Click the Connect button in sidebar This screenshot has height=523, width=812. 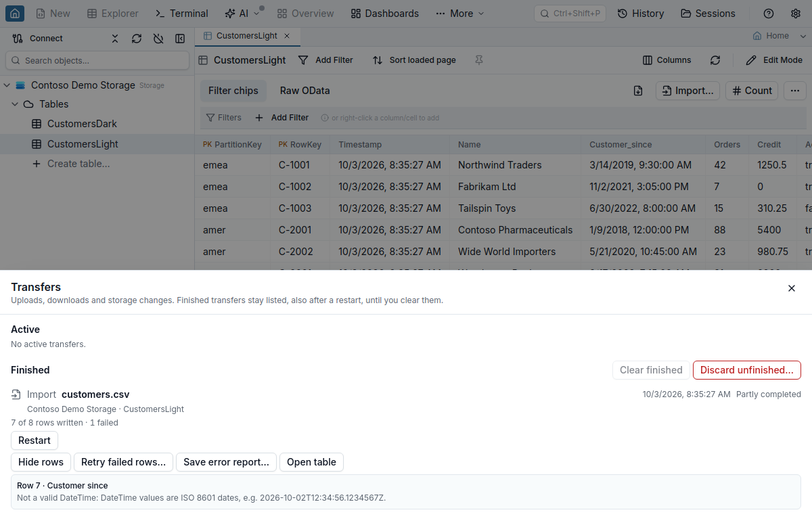click(x=38, y=39)
